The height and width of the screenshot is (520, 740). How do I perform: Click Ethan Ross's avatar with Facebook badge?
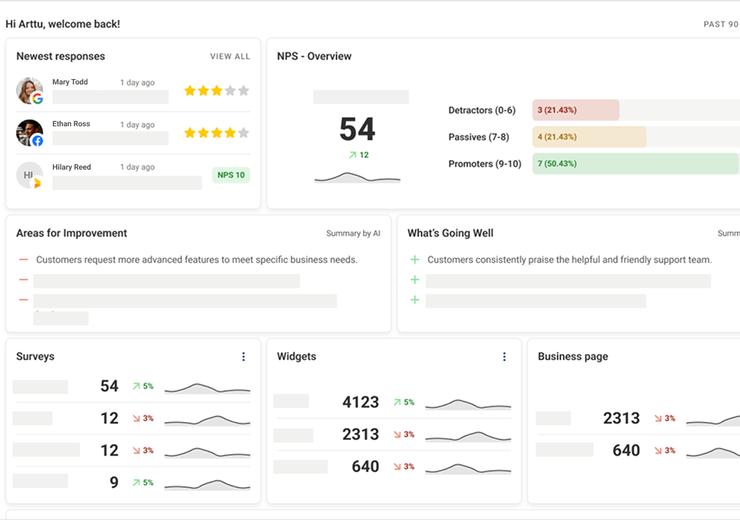tap(30, 133)
